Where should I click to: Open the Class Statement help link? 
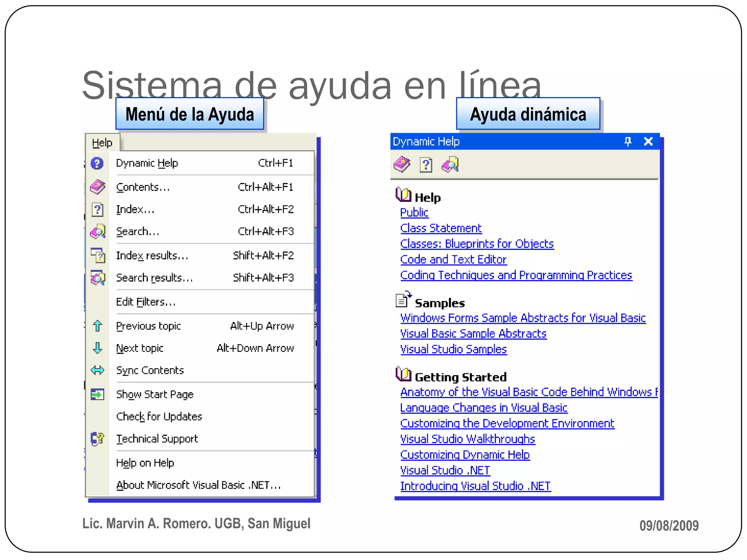pos(441,228)
